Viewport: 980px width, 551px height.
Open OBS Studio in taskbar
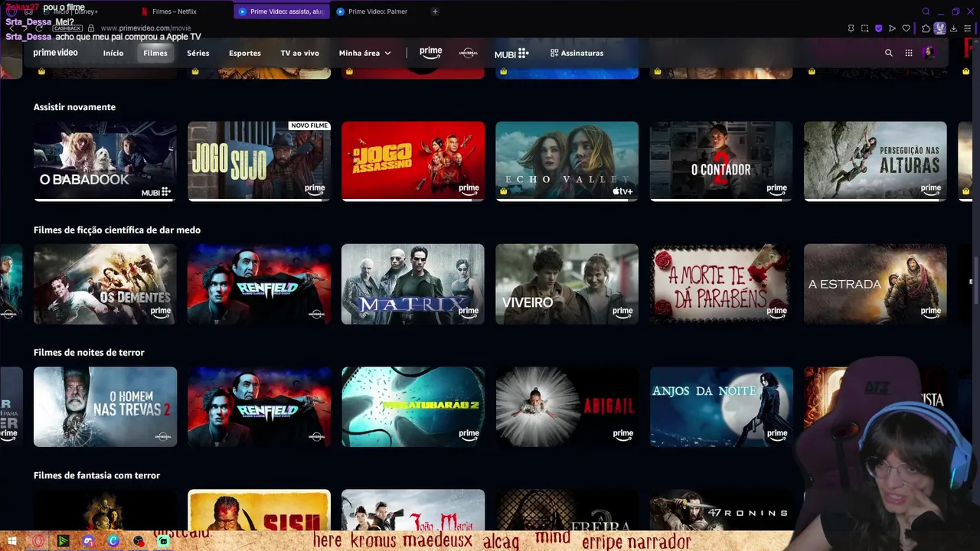[139, 541]
